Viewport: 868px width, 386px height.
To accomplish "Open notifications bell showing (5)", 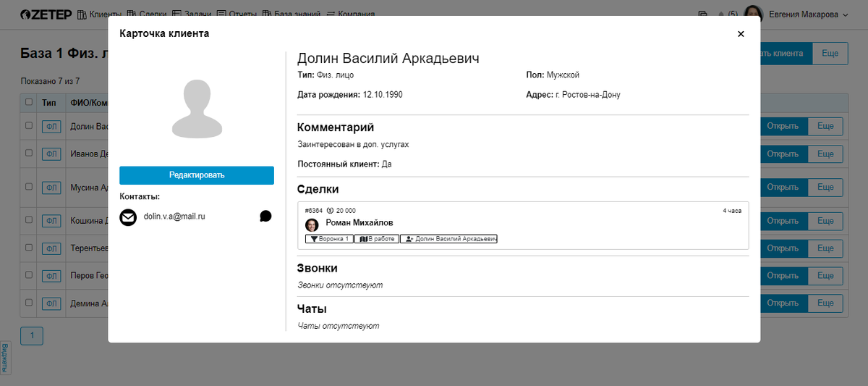I will [x=728, y=14].
